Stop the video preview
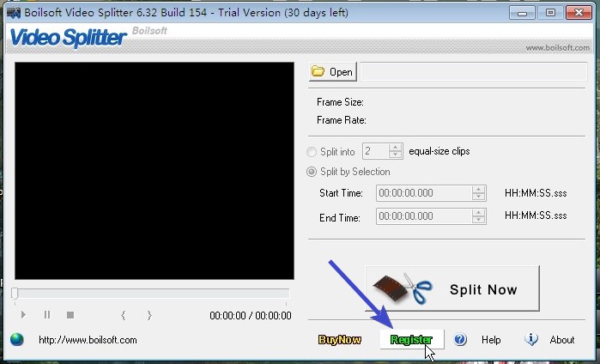Viewport: 600px width, 364px height. (70, 315)
